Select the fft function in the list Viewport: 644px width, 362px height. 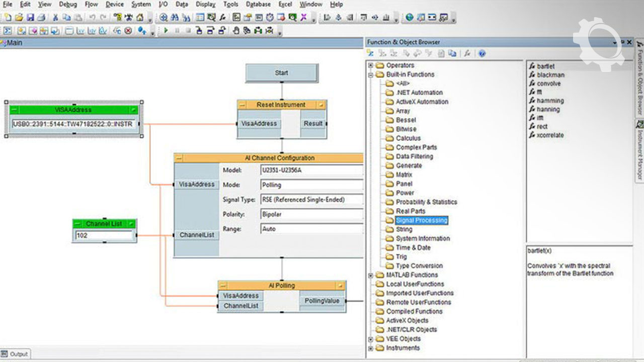point(540,92)
